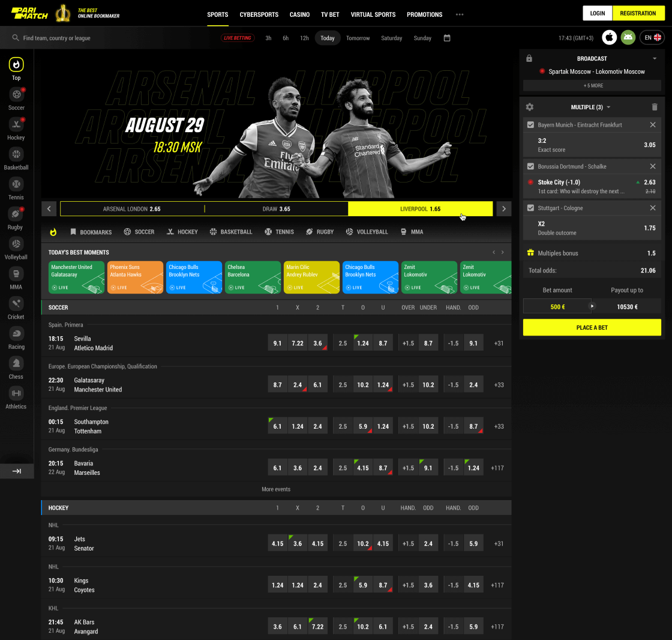Go to next banner slide
The height and width of the screenshot is (640, 672).
[504, 209]
